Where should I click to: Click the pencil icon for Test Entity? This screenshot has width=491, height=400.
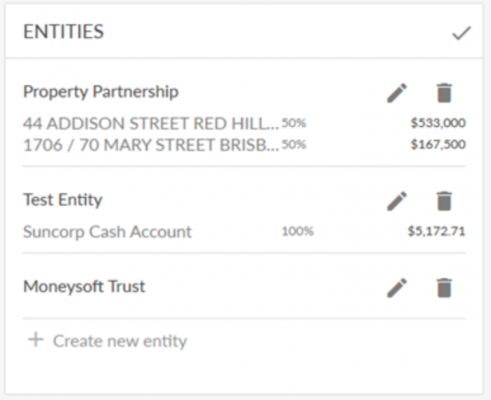397,201
